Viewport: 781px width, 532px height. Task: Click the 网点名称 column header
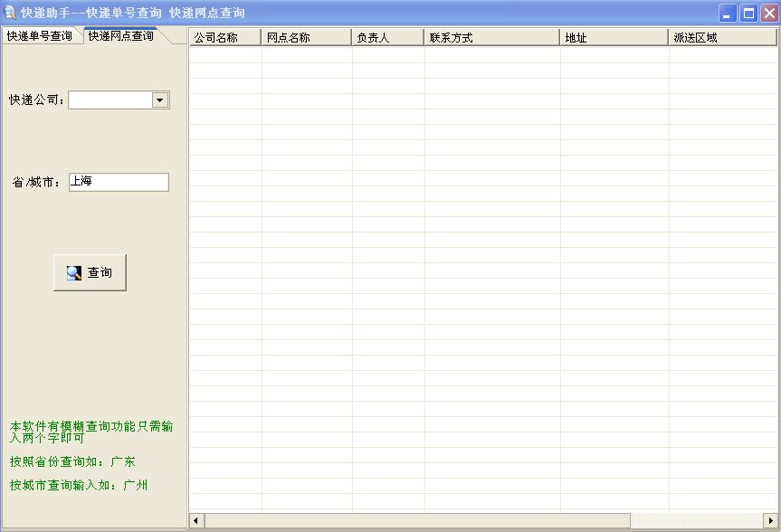pos(306,37)
